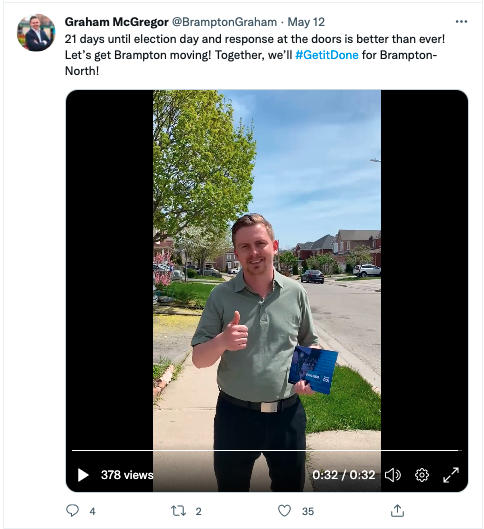
Task: Open video settings gear icon
Action: click(422, 475)
